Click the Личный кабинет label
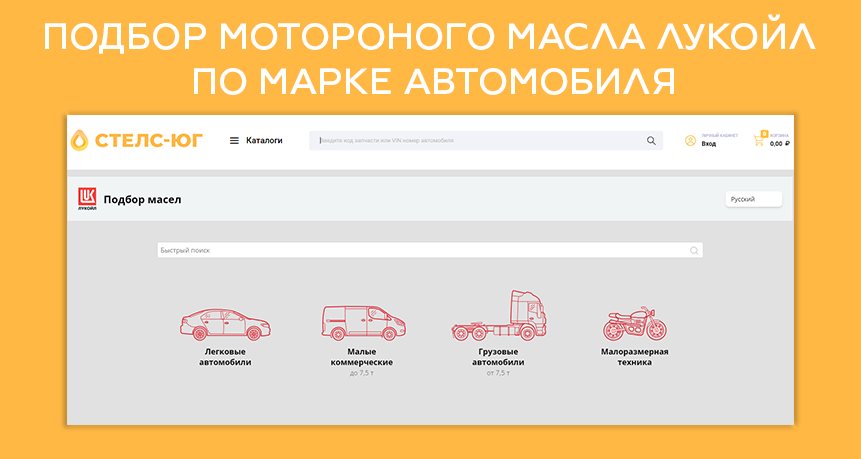The image size is (861, 459). pos(720,135)
